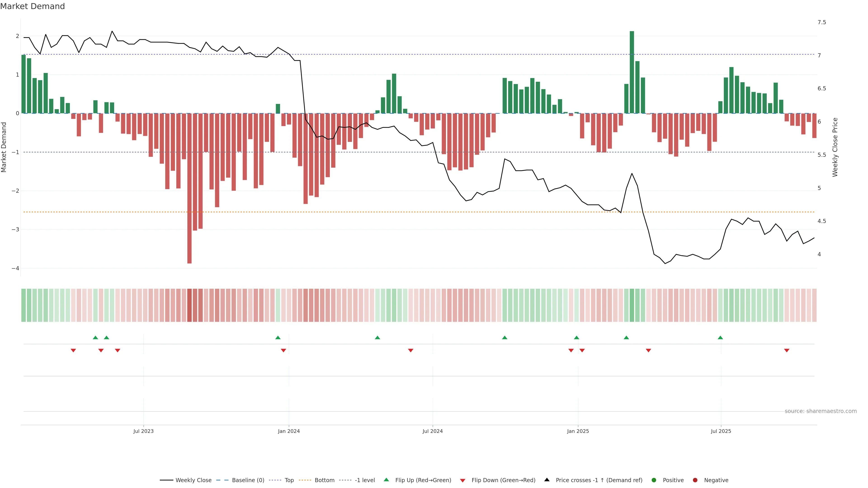Click the darkest red cell in heatmap strip
Screen dimensions: 868x488
click(189, 305)
